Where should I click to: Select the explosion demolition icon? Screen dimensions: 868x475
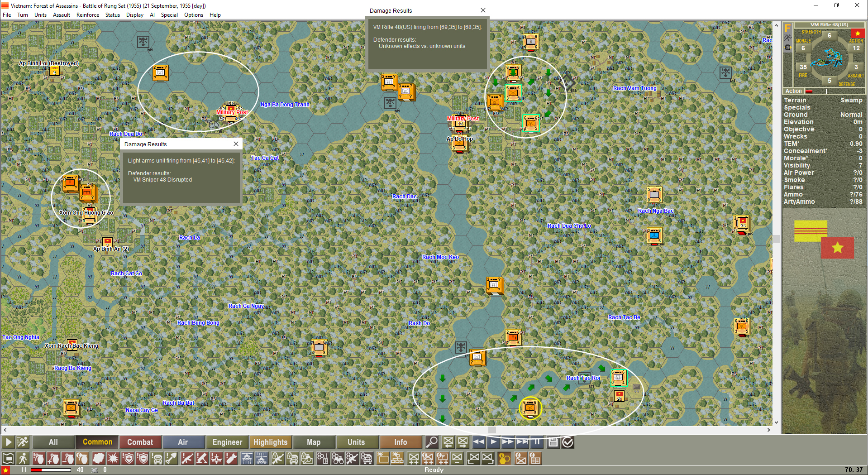tap(113, 458)
